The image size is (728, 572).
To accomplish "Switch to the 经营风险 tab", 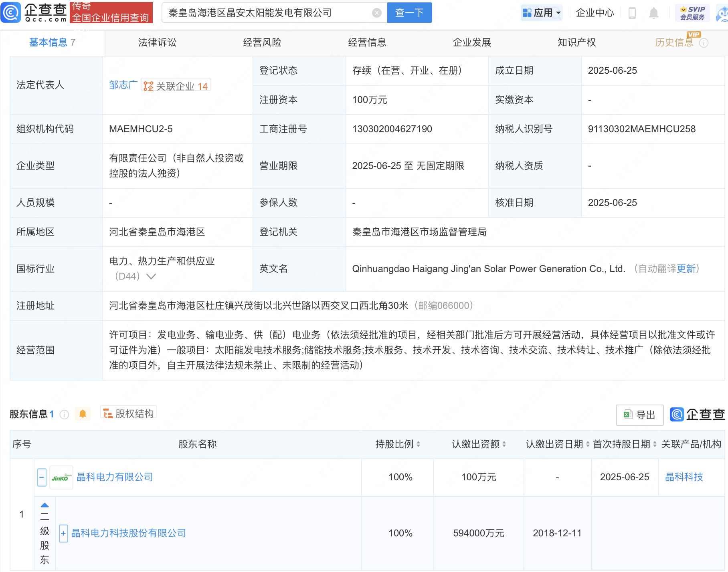I will coord(262,42).
